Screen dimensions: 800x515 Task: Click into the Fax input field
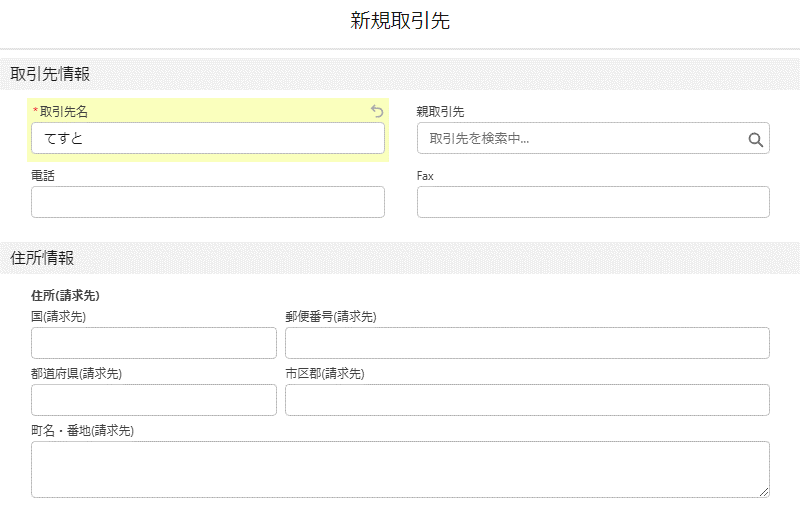(x=593, y=202)
